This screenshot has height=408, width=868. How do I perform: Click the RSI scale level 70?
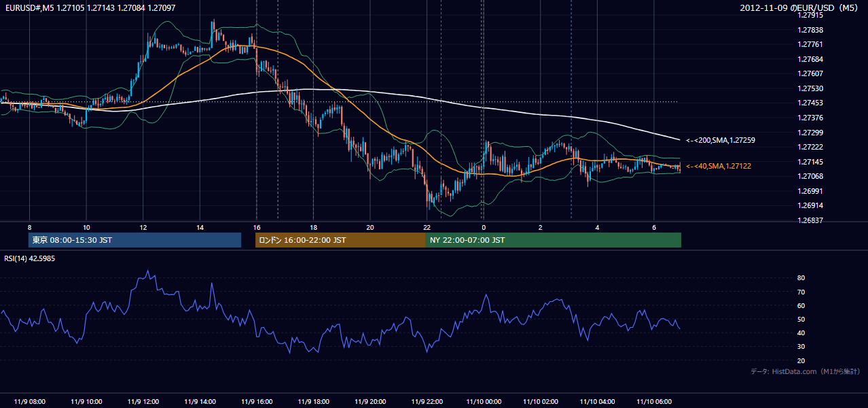tap(801, 292)
